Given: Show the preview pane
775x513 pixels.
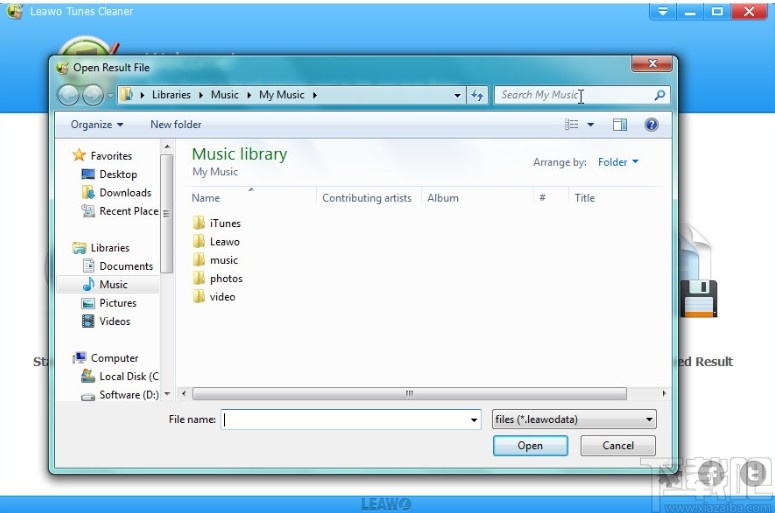Looking at the screenshot, I should coord(620,125).
